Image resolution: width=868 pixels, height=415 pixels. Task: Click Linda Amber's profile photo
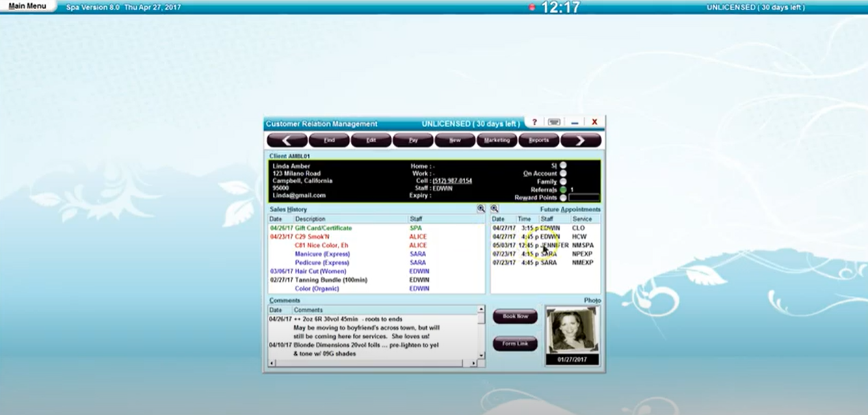(x=573, y=330)
